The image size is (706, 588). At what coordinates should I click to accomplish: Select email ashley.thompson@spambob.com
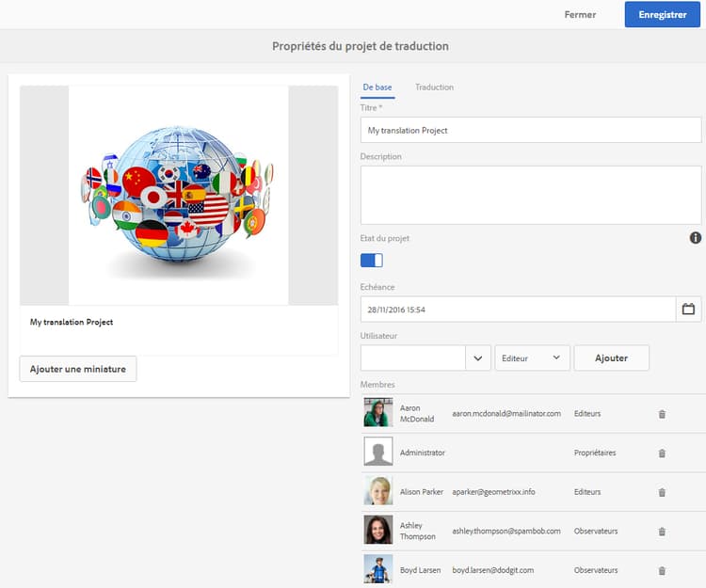[506, 531]
